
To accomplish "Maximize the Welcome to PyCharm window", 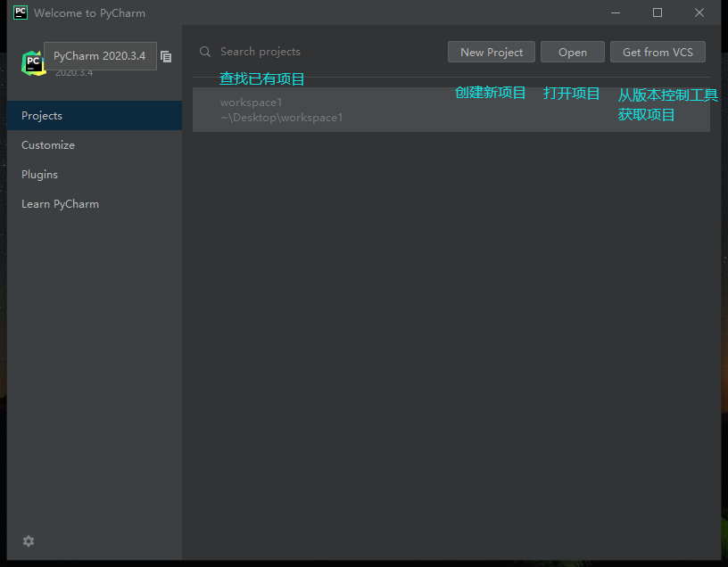I will 658,12.
